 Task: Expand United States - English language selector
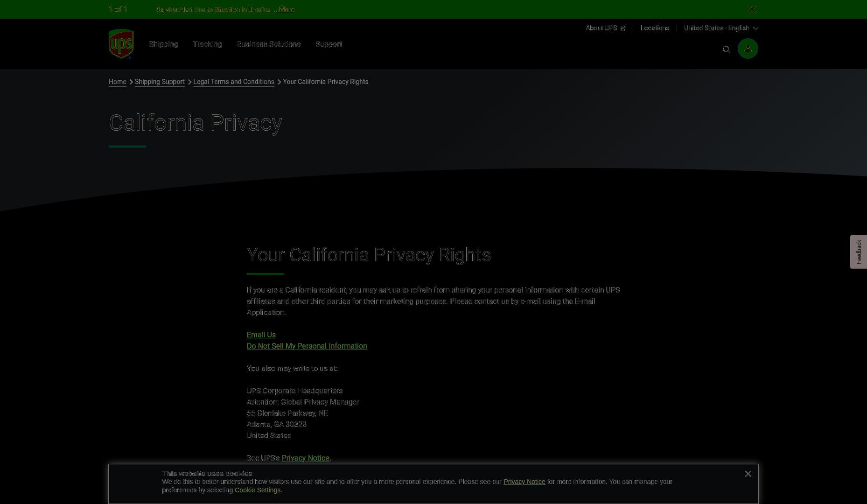click(x=721, y=28)
